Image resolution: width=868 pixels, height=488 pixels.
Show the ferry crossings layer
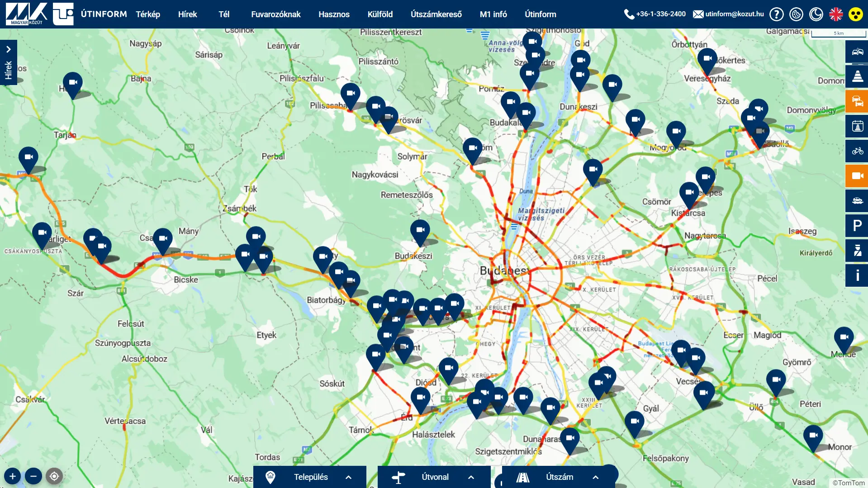[857, 201]
